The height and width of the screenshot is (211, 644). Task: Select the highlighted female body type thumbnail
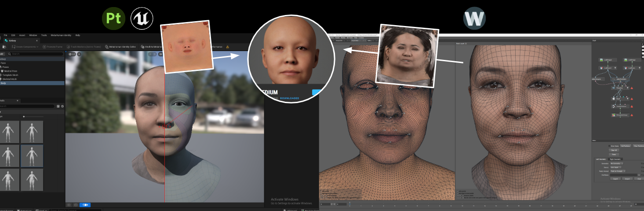[x=32, y=156]
